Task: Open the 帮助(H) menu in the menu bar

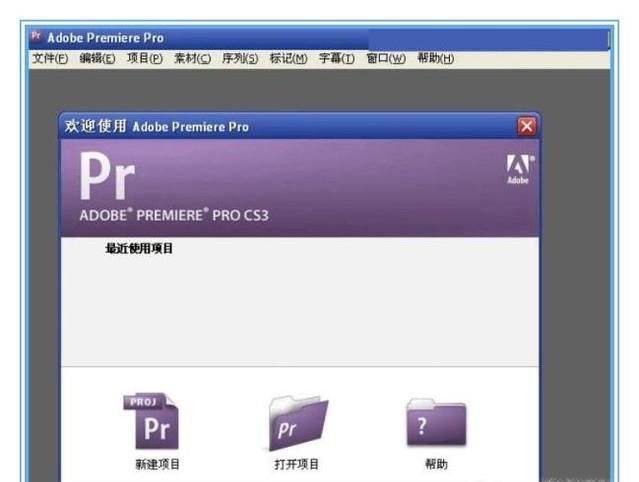Action: 435,59
